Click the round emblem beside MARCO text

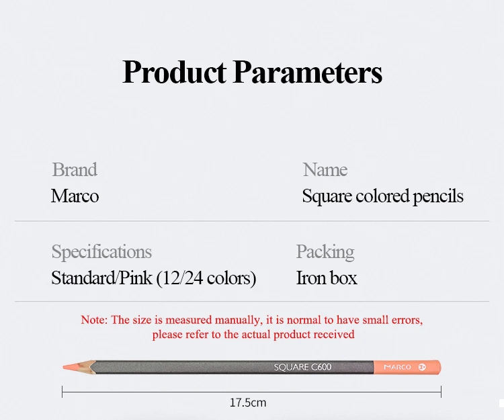coord(422,367)
